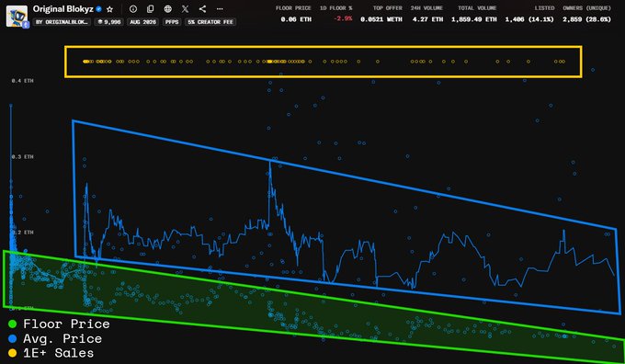The image size is (625, 364).
Task: Click the OWNERS (UNIQUE) value 2,859 (28.6%)
Action: pyautogui.click(x=586, y=19)
